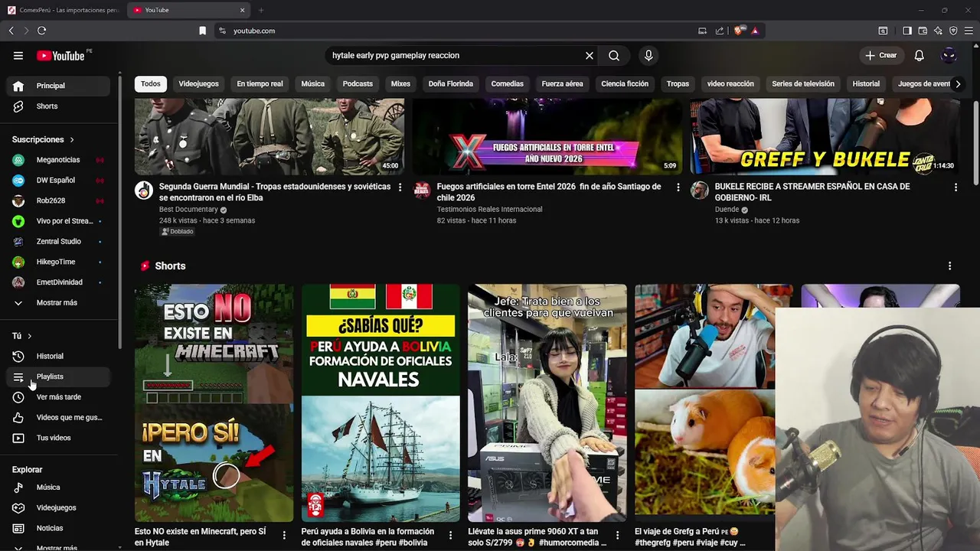Select the Doña Florinda chip

(x=450, y=83)
